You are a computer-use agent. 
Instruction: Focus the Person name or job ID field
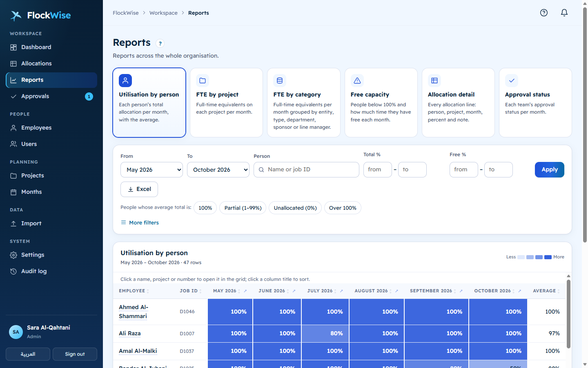306,170
